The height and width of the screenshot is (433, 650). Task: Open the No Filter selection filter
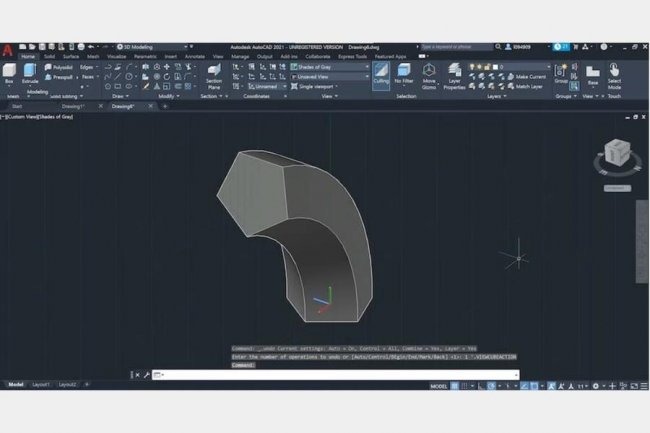(x=404, y=75)
